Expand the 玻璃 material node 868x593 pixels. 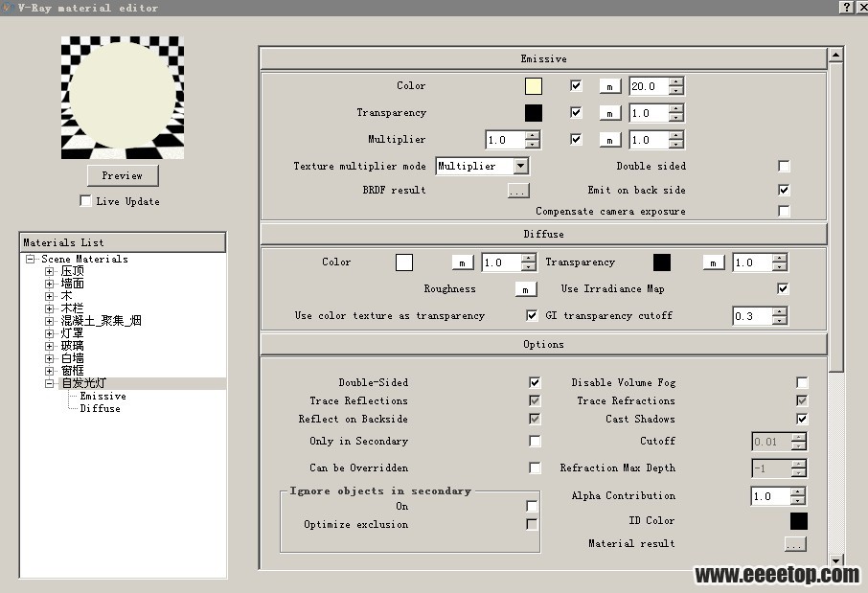click(49, 346)
